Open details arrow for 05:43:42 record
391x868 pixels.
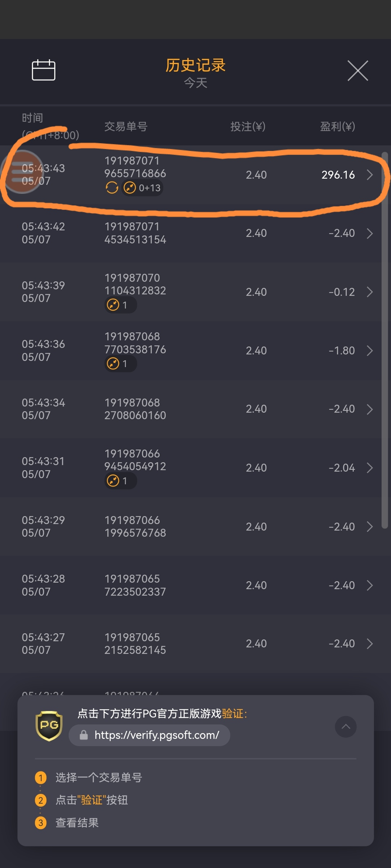(x=370, y=233)
